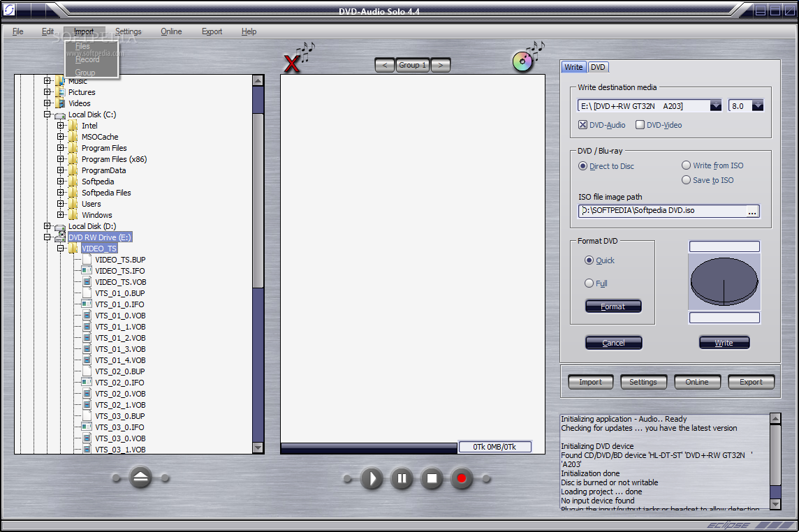Click the Cancel button
The image size is (799, 532).
click(613, 343)
